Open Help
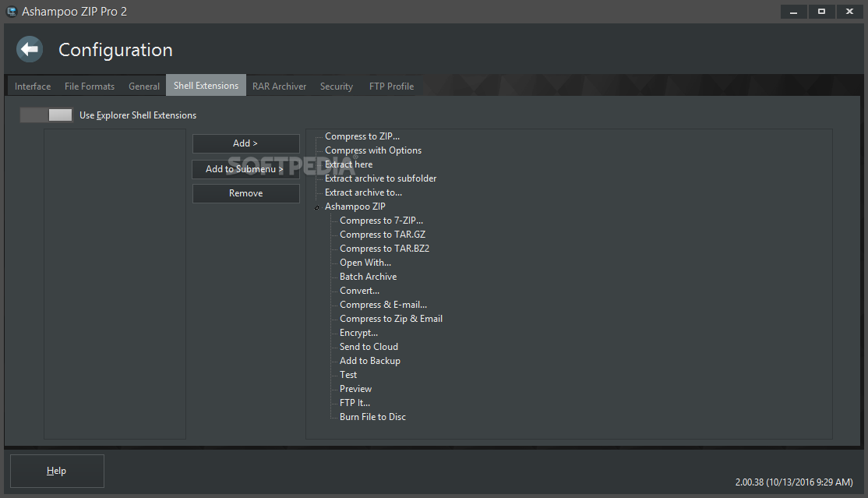 57,471
